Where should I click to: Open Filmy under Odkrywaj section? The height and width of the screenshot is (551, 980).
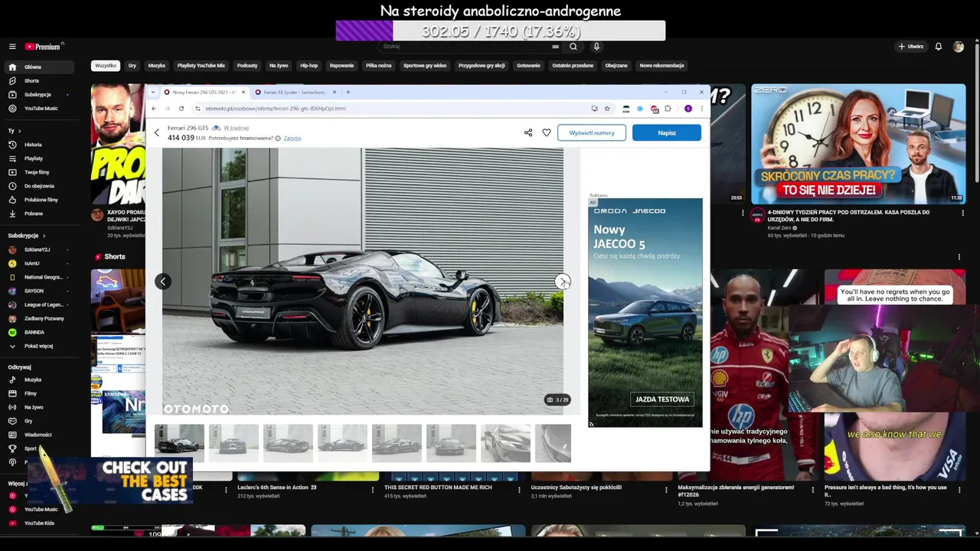(40, 393)
